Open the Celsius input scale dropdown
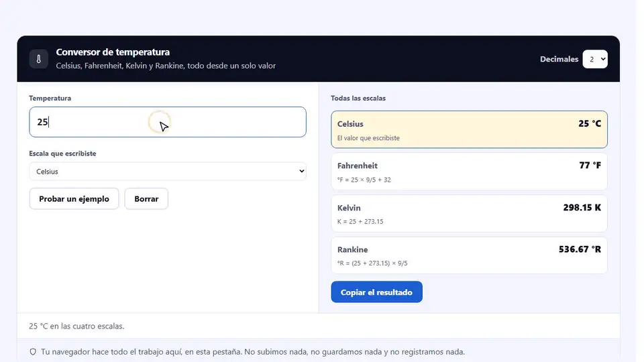The height and width of the screenshot is (362, 644). 168,171
